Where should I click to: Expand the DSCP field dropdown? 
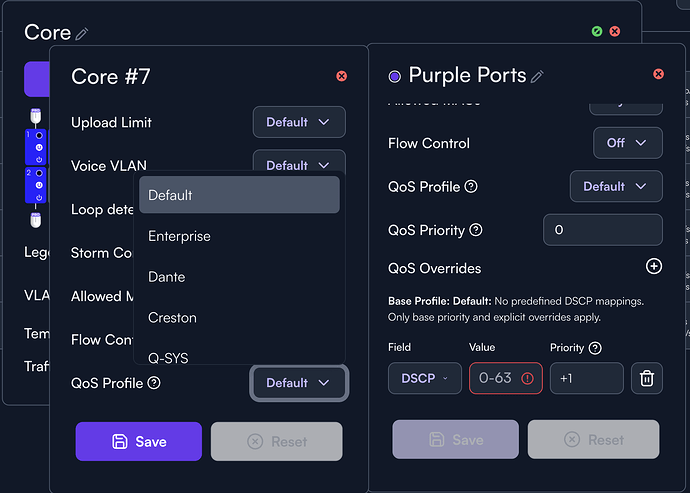pyautogui.click(x=425, y=378)
